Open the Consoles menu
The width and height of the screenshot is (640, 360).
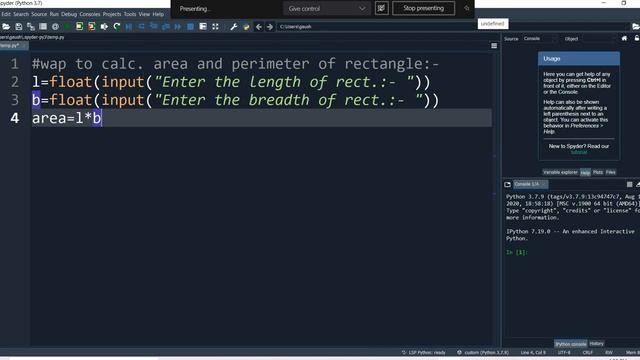tap(89, 14)
